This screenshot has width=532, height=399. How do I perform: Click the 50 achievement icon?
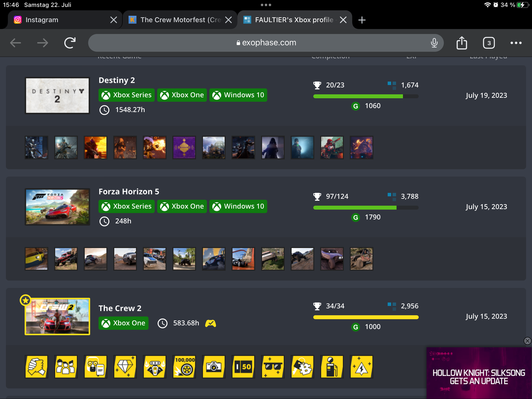tap(243, 367)
